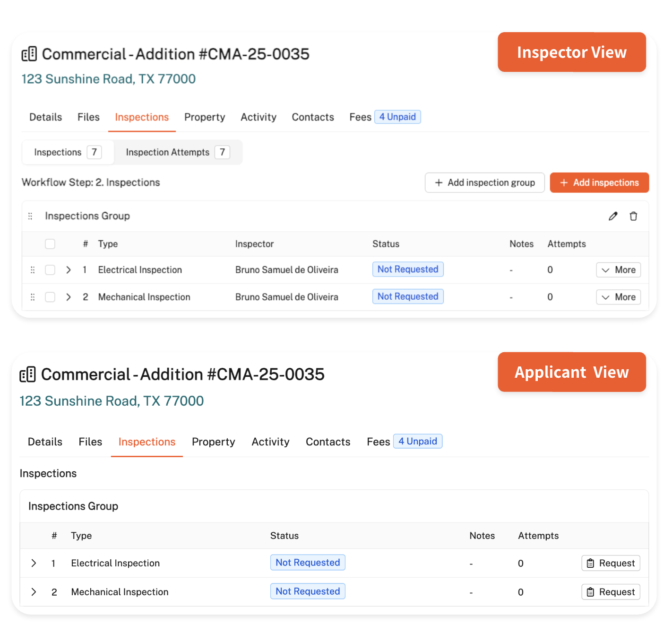672x642 pixels.
Task: Click the Request button for applicant Electrical Inspection
Action: 611,563
